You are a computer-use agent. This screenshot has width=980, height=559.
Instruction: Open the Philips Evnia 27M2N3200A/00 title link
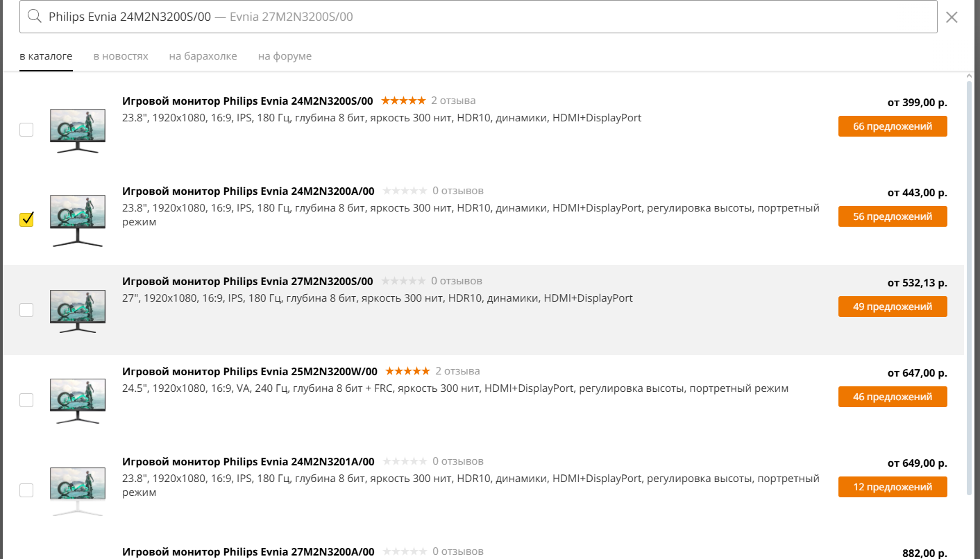pyautogui.click(x=248, y=551)
